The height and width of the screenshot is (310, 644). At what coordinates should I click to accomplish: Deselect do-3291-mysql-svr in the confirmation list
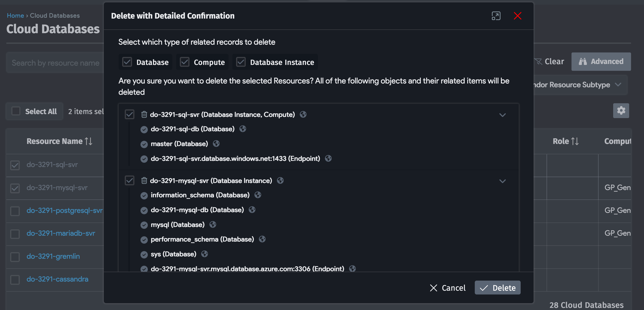(129, 180)
